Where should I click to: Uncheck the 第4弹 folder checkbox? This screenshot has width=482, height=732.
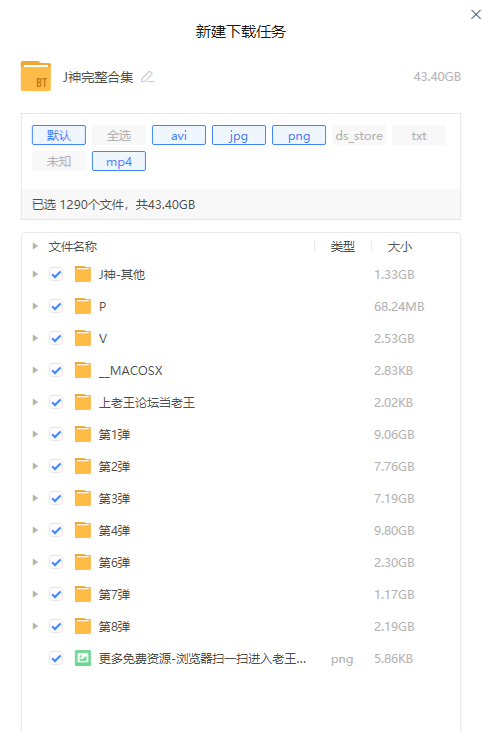[56, 530]
